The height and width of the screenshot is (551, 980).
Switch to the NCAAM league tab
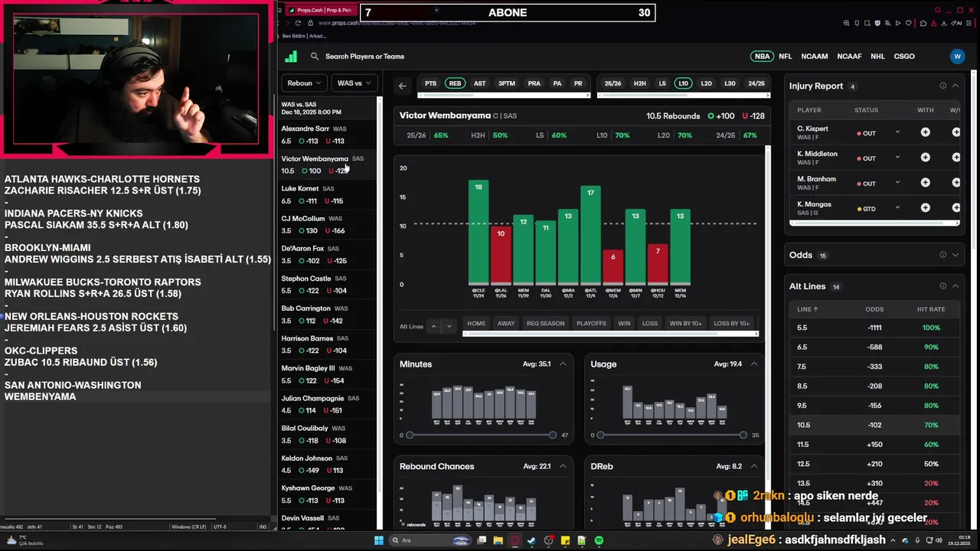click(x=815, y=56)
